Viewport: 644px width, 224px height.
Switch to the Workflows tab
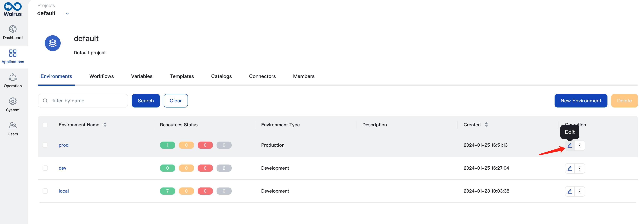101,76
